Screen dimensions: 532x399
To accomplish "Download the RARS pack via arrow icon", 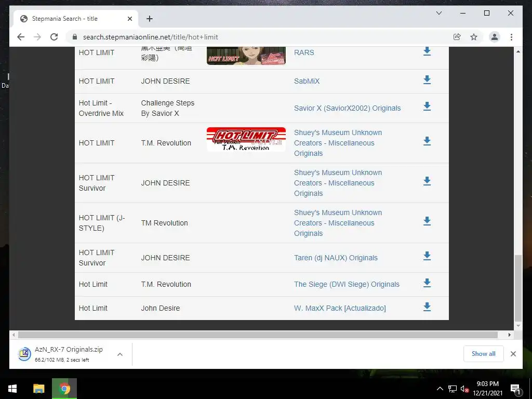I will 427,51.
